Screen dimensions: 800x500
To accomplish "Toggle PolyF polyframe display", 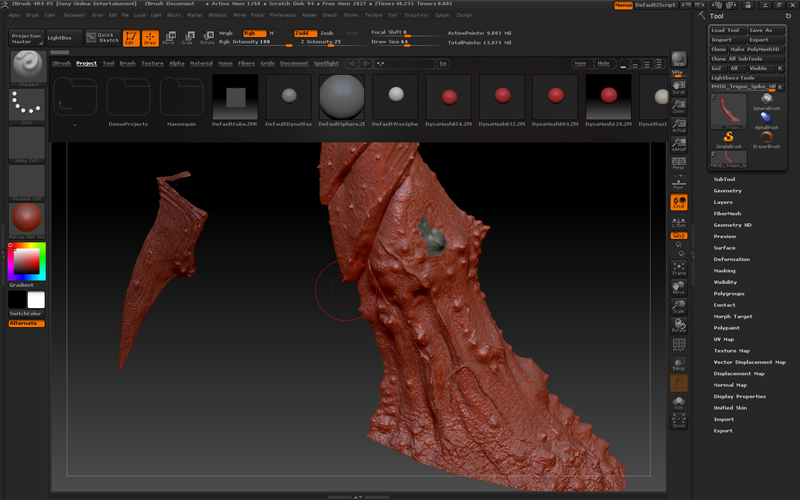I will (679, 344).
